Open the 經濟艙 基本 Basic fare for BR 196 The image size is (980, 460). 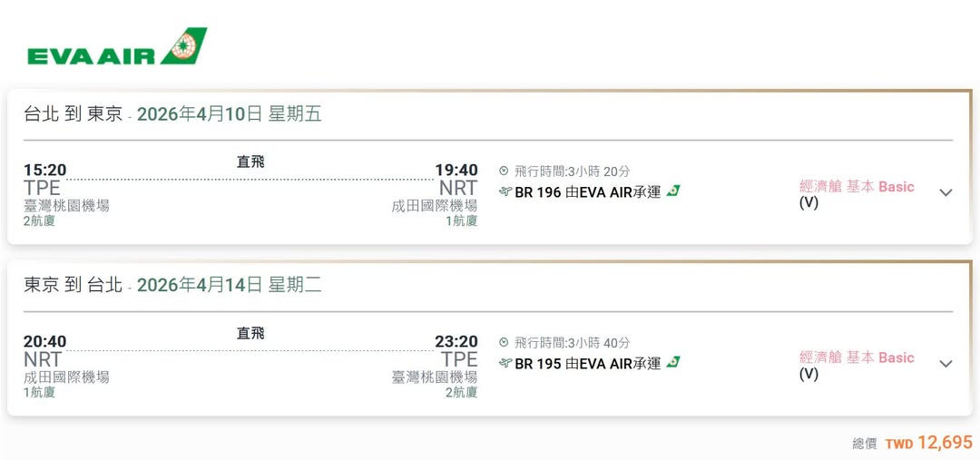coord(857,187)
